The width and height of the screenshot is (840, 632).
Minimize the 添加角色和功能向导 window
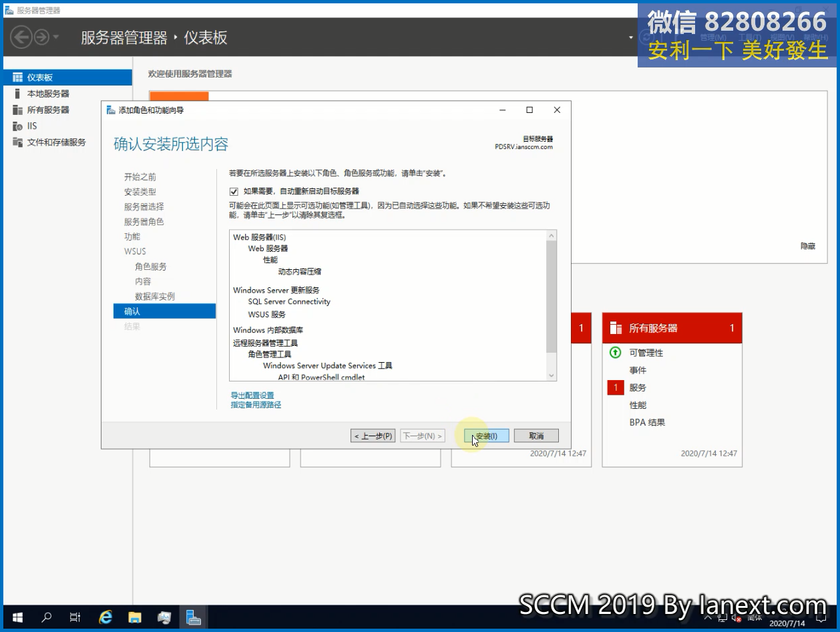[x=502, y=110]
